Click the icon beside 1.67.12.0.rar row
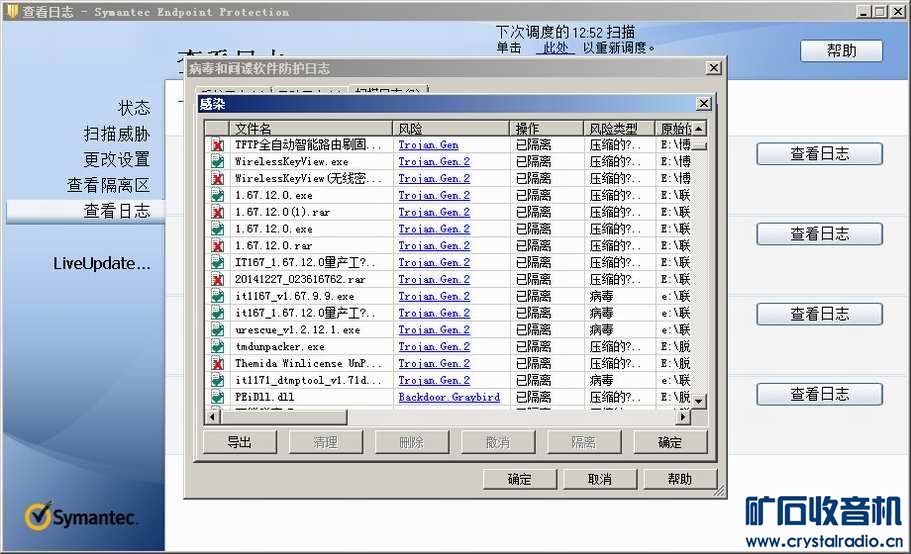This screenshot has width=911, height=554. click(x=218, y=246)
